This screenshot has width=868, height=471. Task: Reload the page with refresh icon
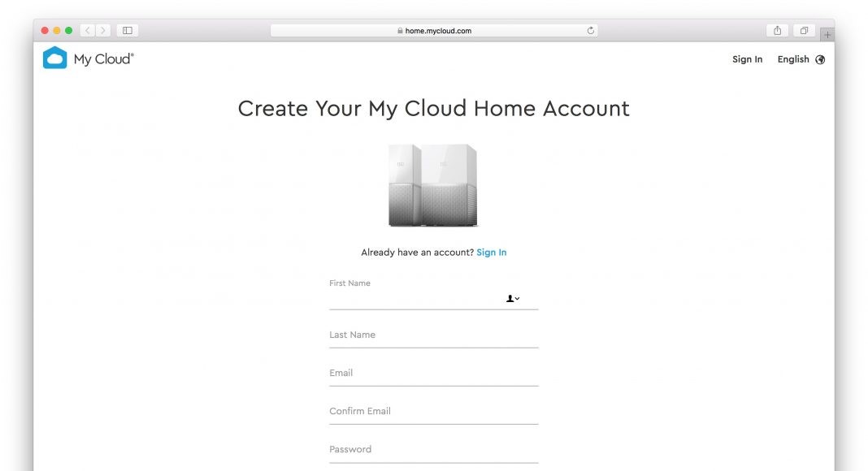(x=591, y=30)
